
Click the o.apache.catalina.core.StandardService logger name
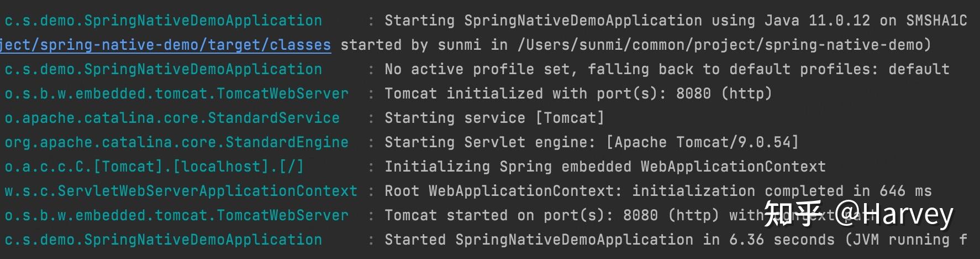(172, 118)
